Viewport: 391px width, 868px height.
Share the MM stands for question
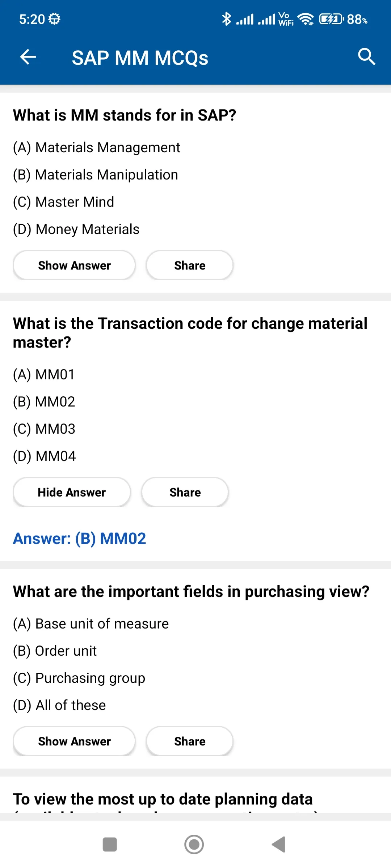[190, 265]
